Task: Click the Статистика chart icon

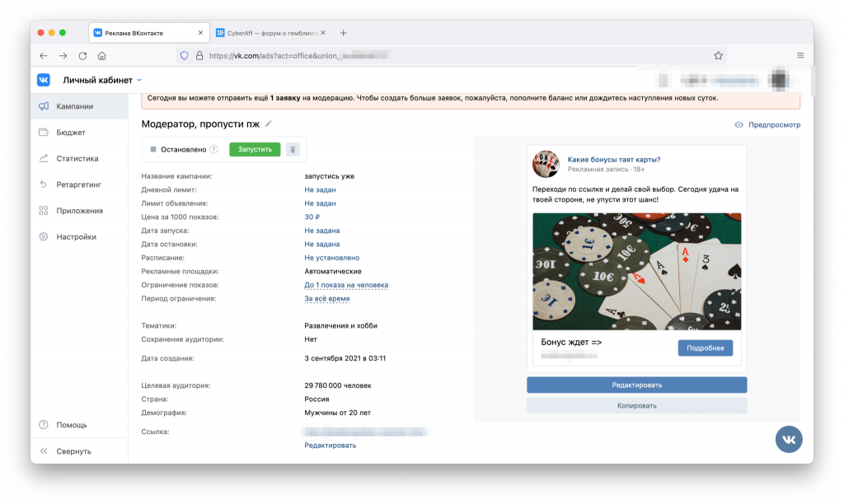Action: pyautogui.click(x=44, y=158)
